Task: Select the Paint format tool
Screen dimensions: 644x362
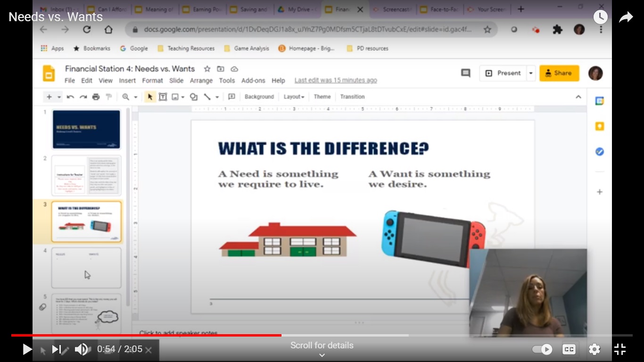Action: click(x=109, y=97)
